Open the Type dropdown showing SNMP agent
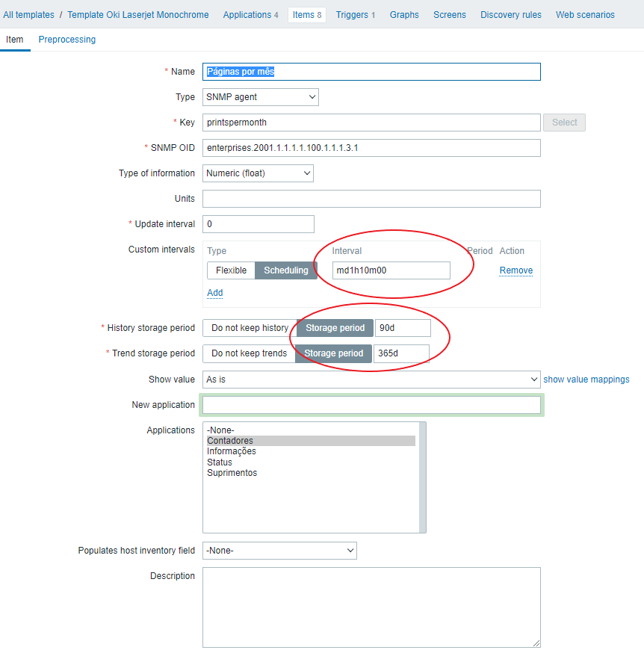 [x=260, y=96]
